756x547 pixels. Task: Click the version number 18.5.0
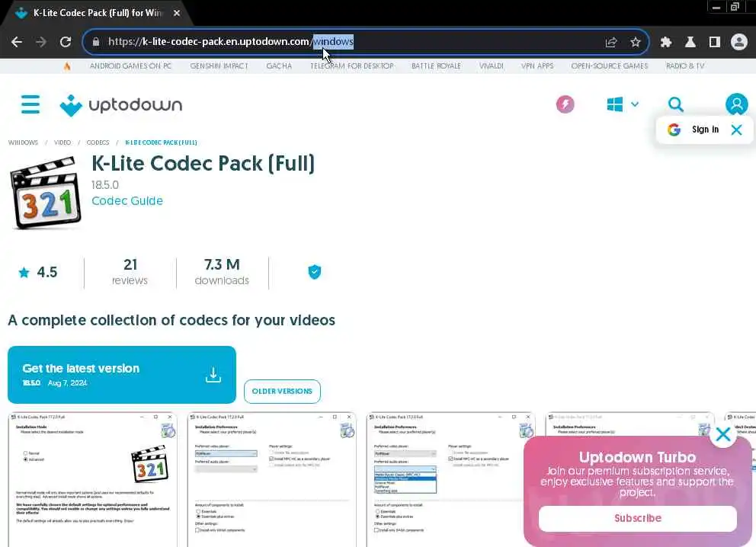(105, 185)
